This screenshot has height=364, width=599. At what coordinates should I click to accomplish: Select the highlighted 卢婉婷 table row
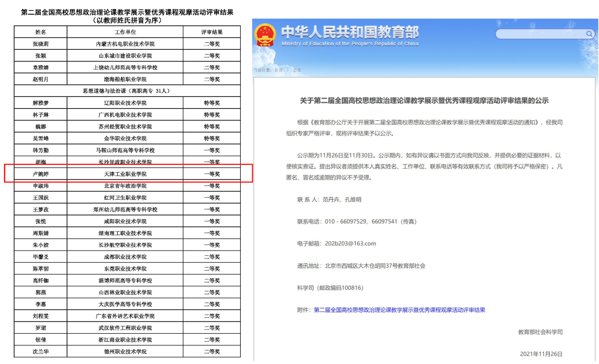(128, 174)
